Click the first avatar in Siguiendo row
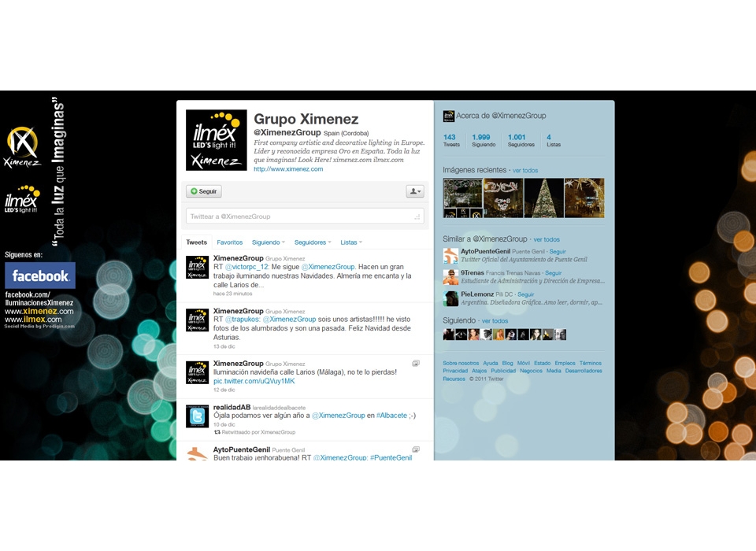 click(x=448, y=334)
